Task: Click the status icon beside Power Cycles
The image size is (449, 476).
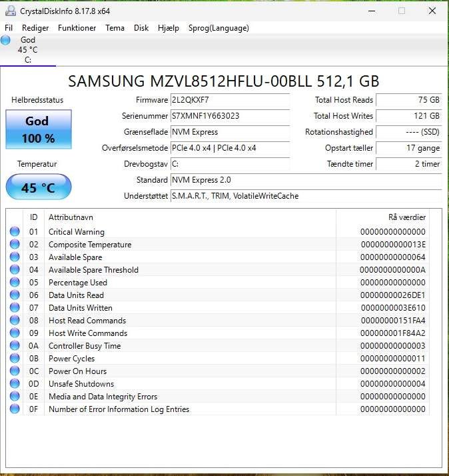Action: click(15, 359)
